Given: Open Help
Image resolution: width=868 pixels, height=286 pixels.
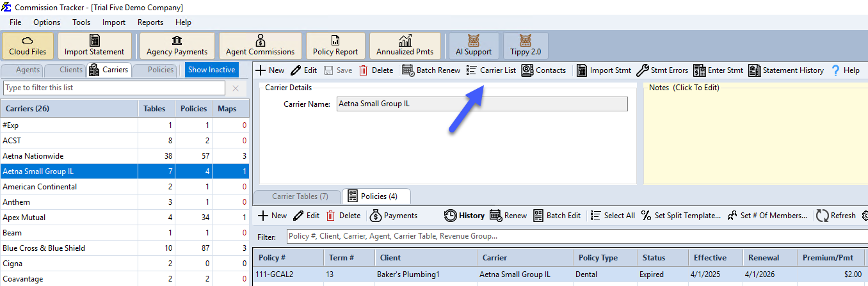Looking at the screenshot, I should (845, 70).
